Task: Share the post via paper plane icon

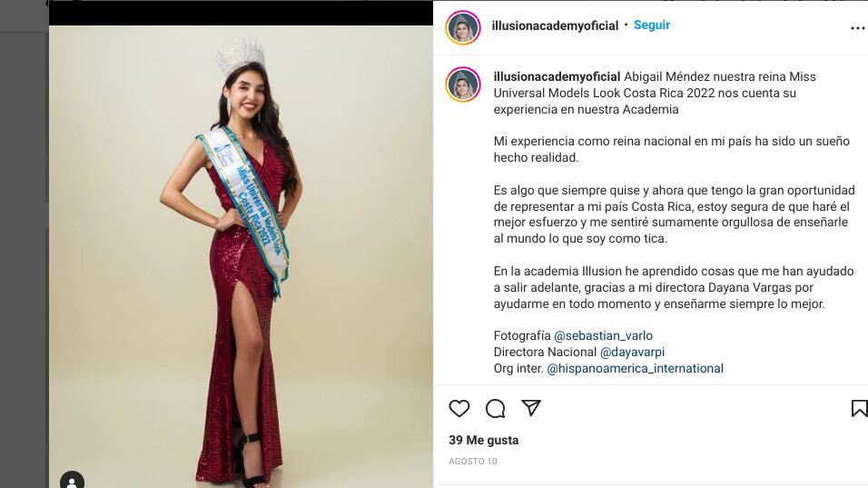Action: click(x=531, y=409)
